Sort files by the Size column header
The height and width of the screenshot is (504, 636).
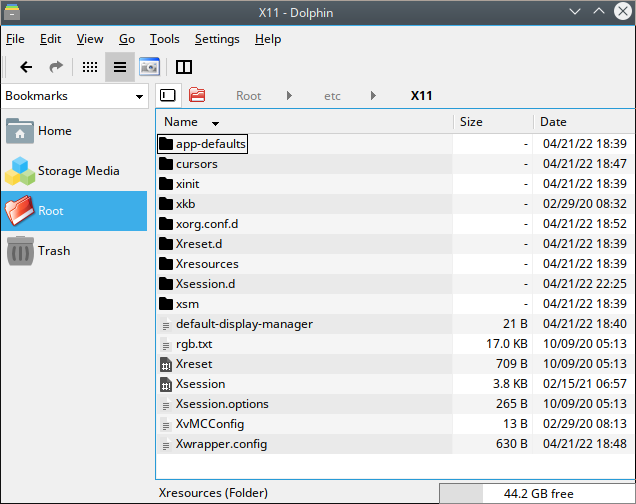point(471,122)
